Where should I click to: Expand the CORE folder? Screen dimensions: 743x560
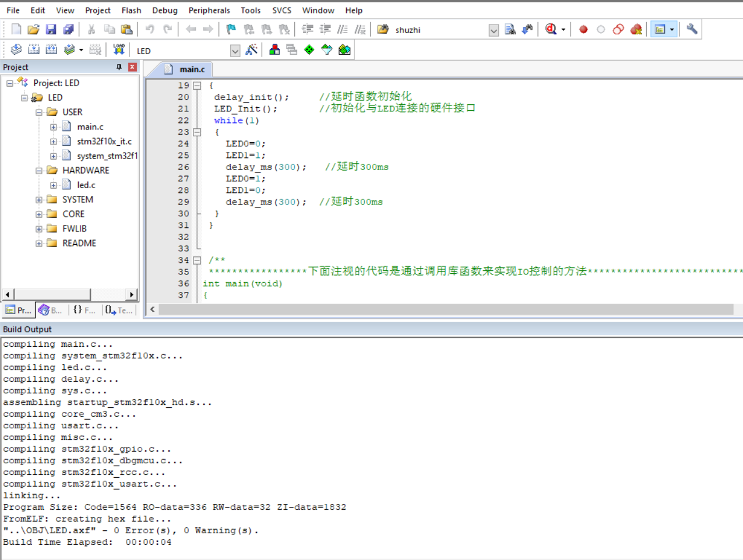click(39, 214)
